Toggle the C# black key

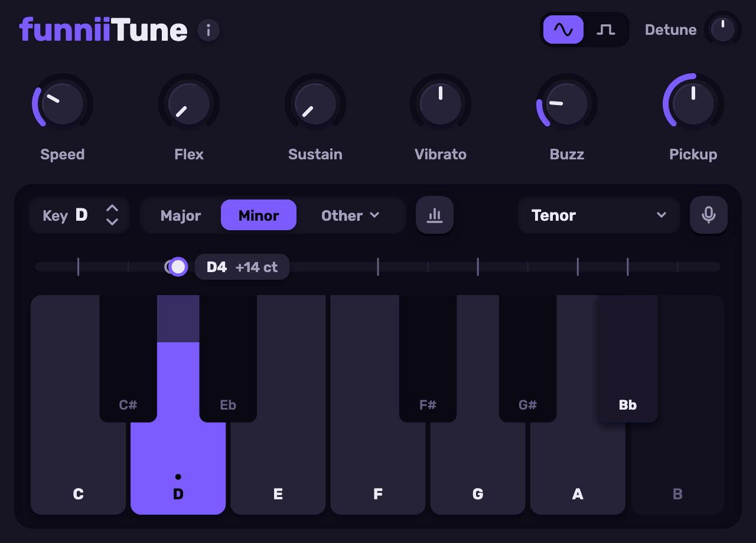128,358
